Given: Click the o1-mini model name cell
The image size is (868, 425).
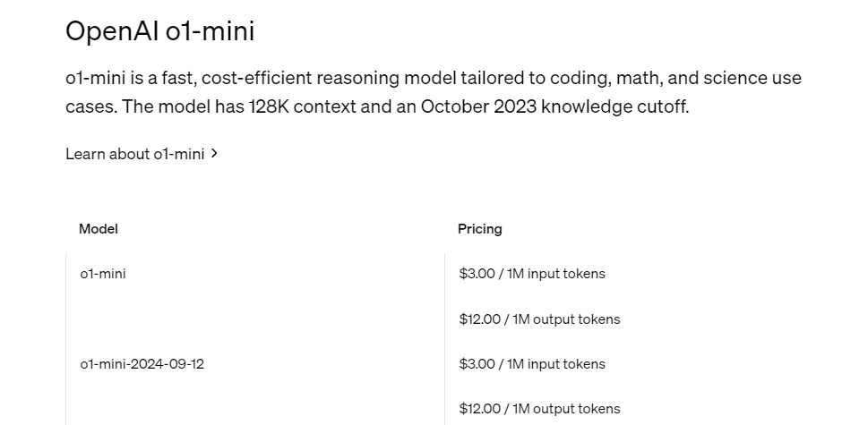Looking at the screenshot, I should click(x=103, y=274).
